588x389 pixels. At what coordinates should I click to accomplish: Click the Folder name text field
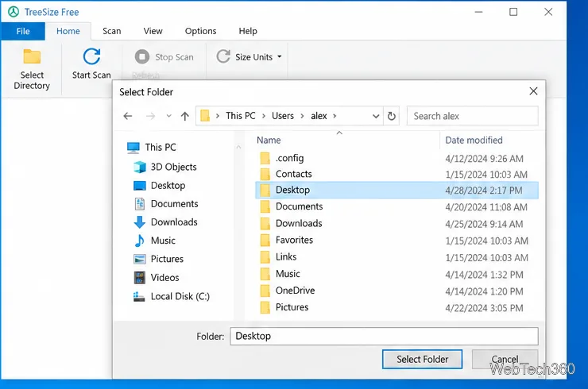(384, 336)
